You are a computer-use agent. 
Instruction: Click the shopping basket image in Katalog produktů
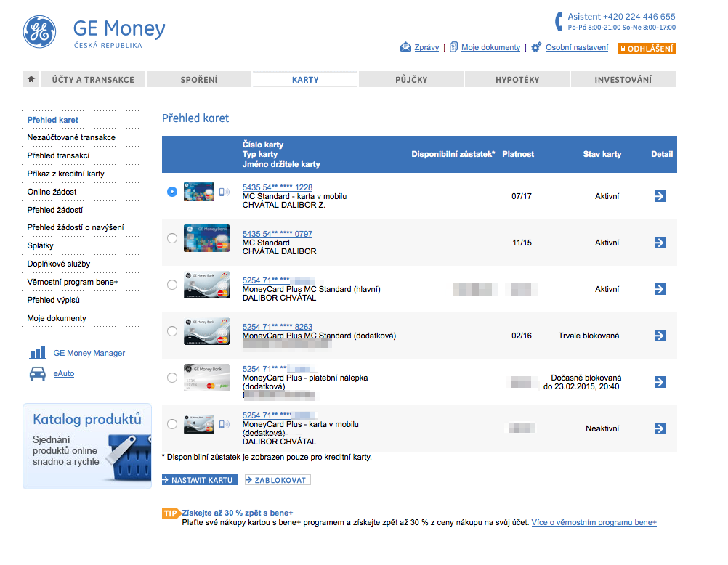[x=129, y=459]
